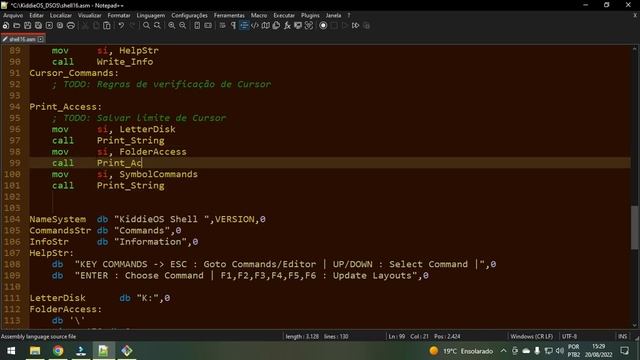Click the Windows (CR LF) status field
Viewport: 640px width, 360px height.
click(531, 336)
